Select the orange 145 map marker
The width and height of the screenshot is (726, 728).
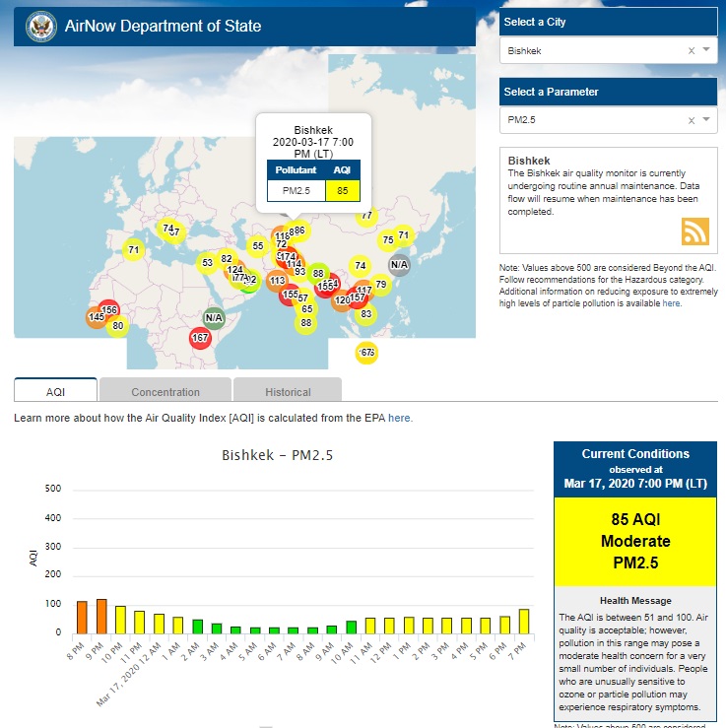[x=97, y=317]
